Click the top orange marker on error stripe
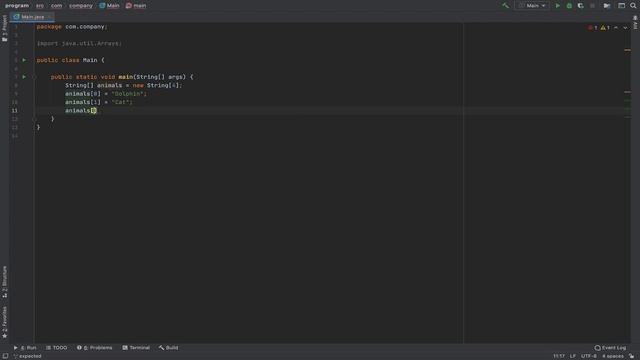This screenshot has width=640, height=360. coord(627,50)
